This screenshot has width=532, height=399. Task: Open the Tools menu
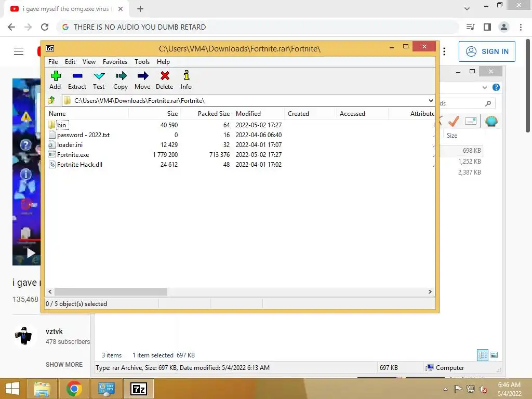click(142, 62)
